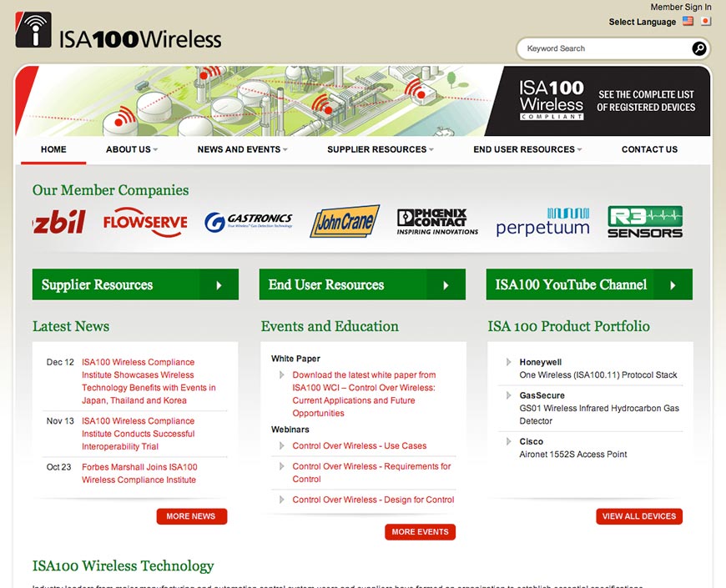Open the Contact Us menu item
726x588 pixels.
[649, 149]
